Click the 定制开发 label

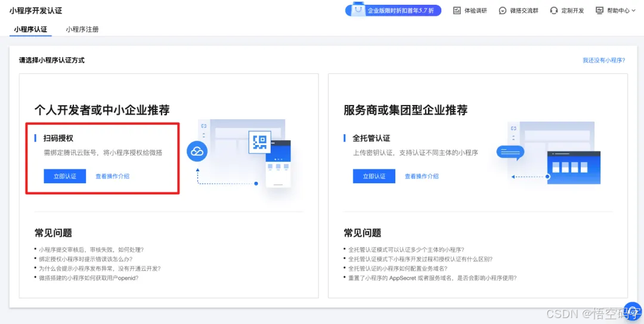point(572,11)
